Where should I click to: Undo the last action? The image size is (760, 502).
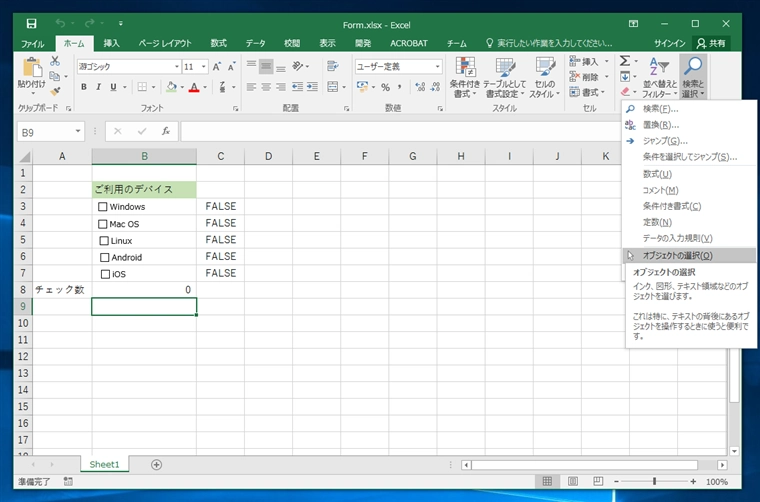(61, 23)
